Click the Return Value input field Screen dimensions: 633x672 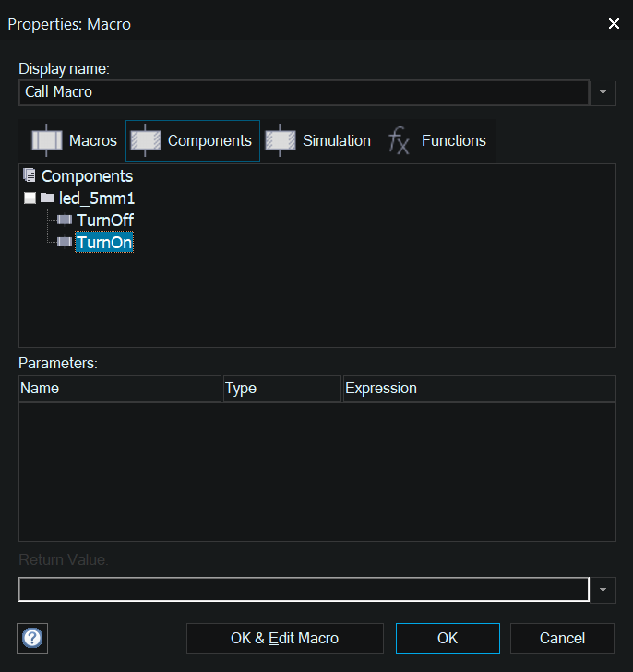point(303,590)
